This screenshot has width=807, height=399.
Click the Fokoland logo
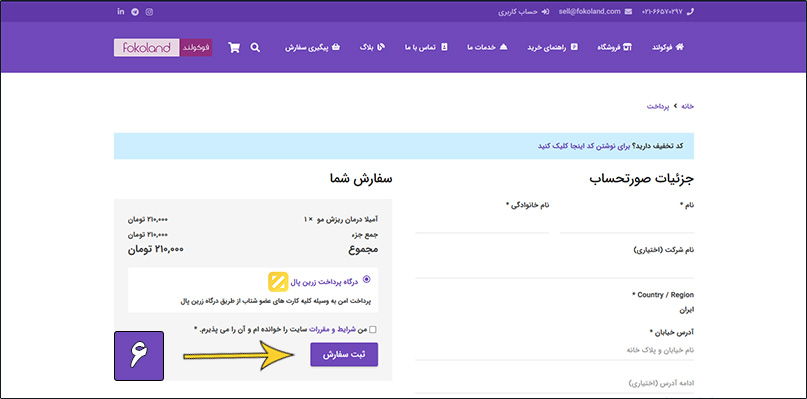coord(163,48)
